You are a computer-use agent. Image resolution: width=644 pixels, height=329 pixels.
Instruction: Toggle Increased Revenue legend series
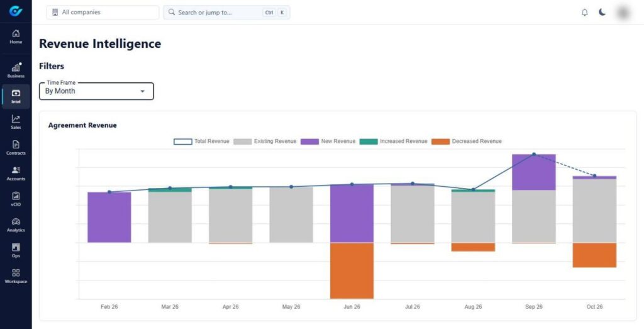(x=394, y=142)
